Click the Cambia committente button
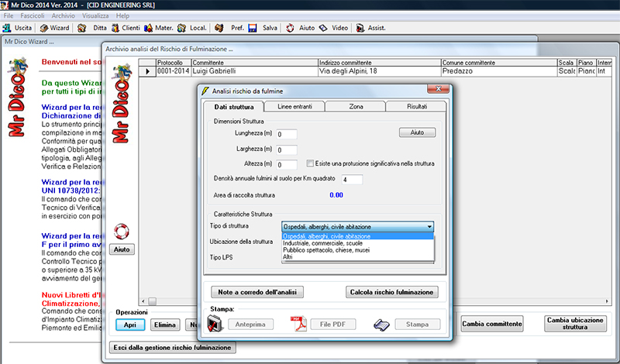 point(491,323)
